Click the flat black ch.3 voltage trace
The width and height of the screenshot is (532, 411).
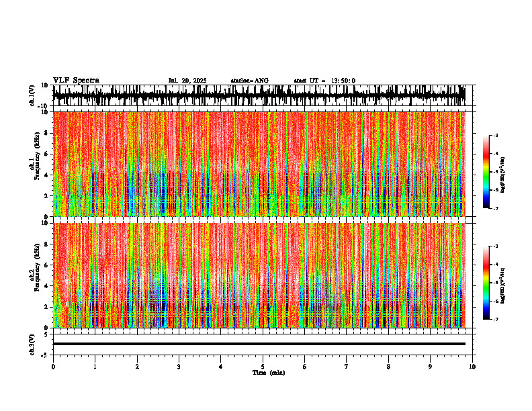tap(259, 344)
